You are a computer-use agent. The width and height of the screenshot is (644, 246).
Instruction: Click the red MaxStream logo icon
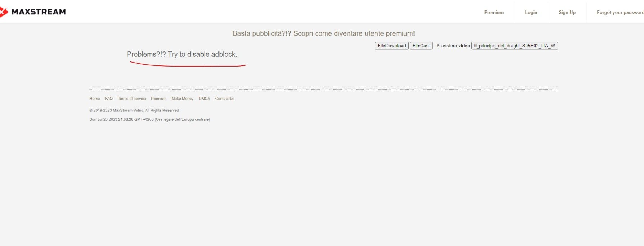3,12
